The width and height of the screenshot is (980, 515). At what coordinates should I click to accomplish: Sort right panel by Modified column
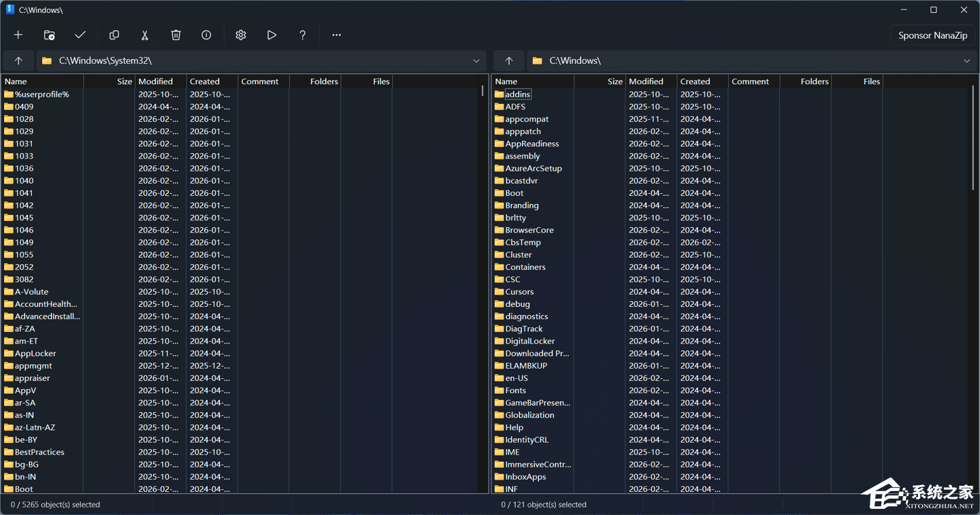[x=651, y=81]
